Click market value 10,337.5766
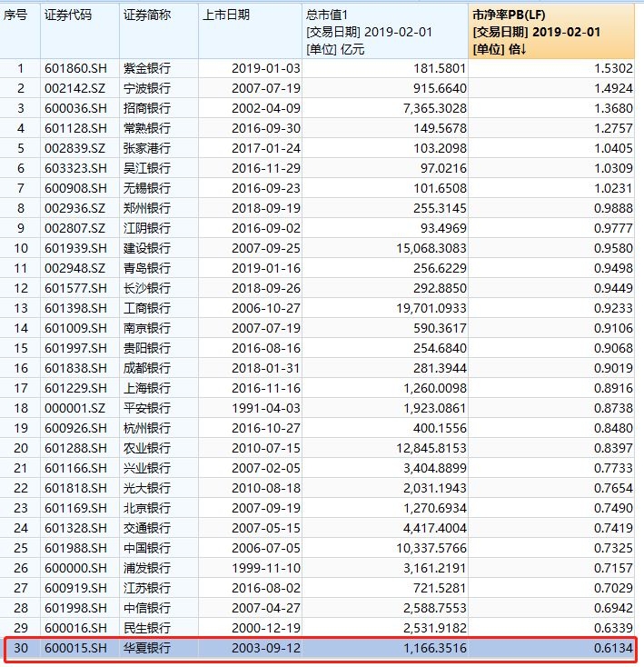Image resolution: width=644 pixels, height=667 pixels. [x=431, y=548]
